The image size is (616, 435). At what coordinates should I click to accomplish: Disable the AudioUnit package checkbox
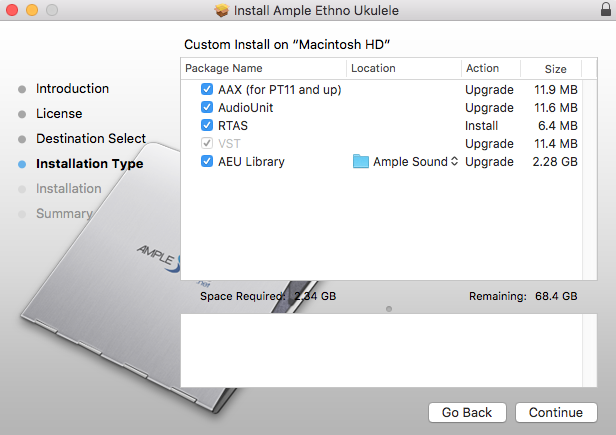(207, 108)
